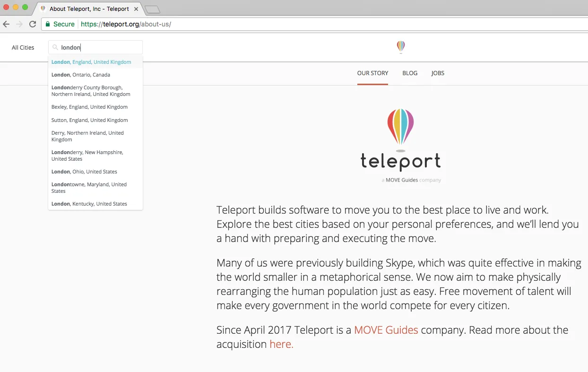588x372 pixels.
Task: Choose Bexley, England, United Kingdom suggestion
Action: click(x=95, y=107)
